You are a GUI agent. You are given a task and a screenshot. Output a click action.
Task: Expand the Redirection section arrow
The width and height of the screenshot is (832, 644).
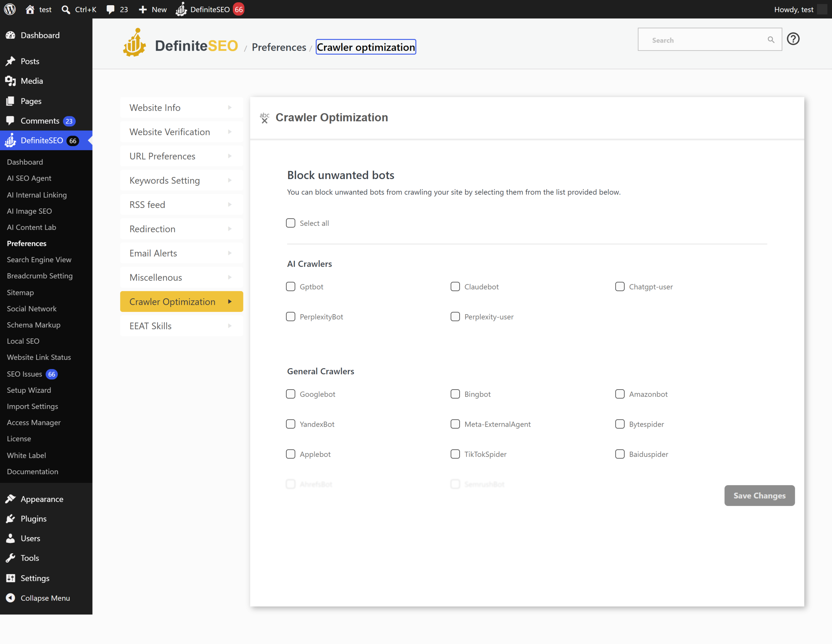point(230,229)
